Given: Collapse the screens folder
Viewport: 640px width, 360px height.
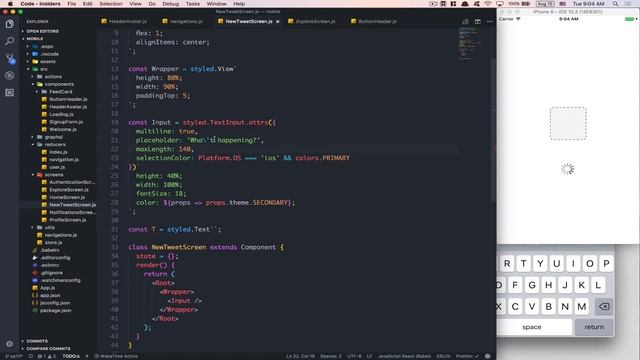Looking at the screenshot, I should [x=54, y=174].
